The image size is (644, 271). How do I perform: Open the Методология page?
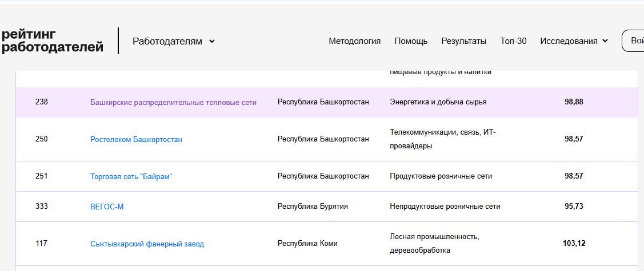354,41
